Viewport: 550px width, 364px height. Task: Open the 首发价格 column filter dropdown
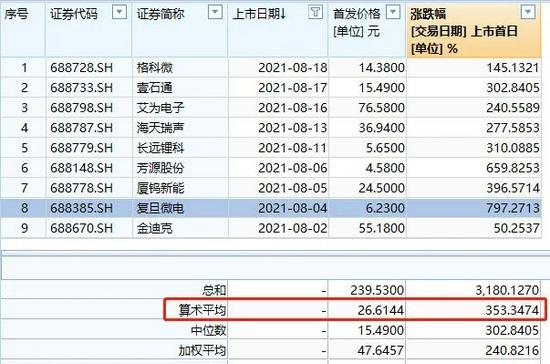393,13
